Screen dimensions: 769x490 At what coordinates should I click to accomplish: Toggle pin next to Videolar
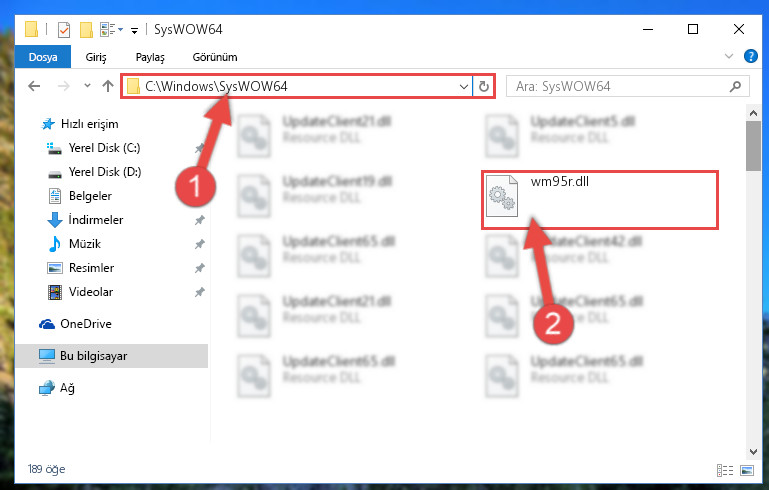coord(200,292)
